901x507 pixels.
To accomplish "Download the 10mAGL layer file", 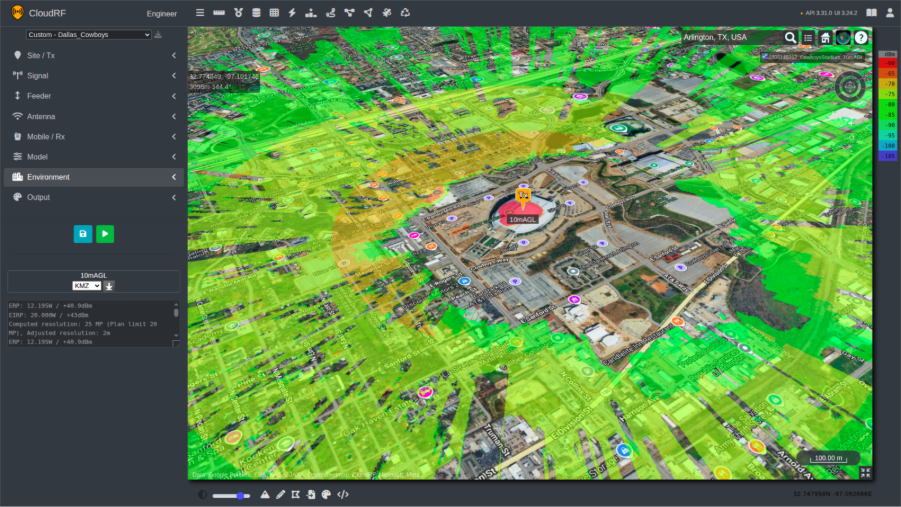I will pyautogui.click(x=110, y=286).
